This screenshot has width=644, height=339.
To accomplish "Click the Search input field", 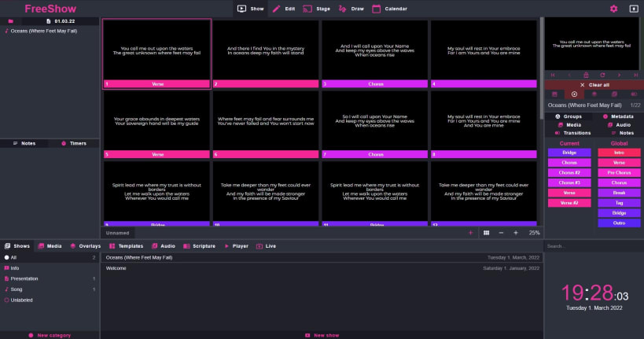I will pos(594,246).
